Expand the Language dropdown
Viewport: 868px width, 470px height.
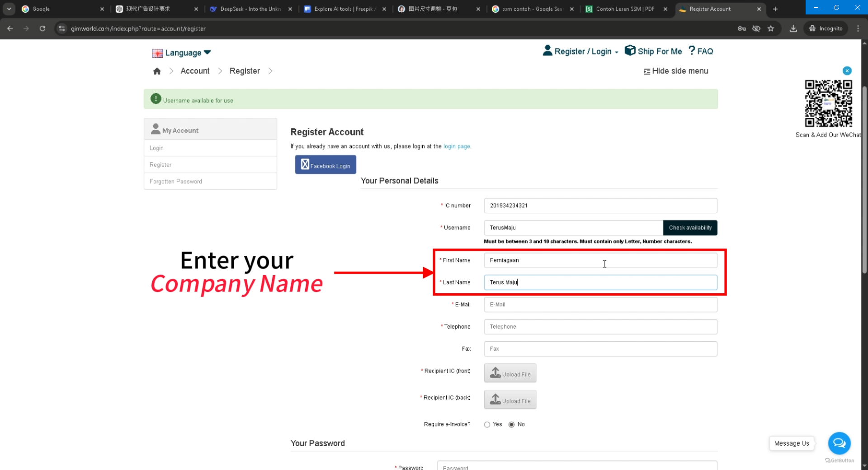(x=182, y=53)
